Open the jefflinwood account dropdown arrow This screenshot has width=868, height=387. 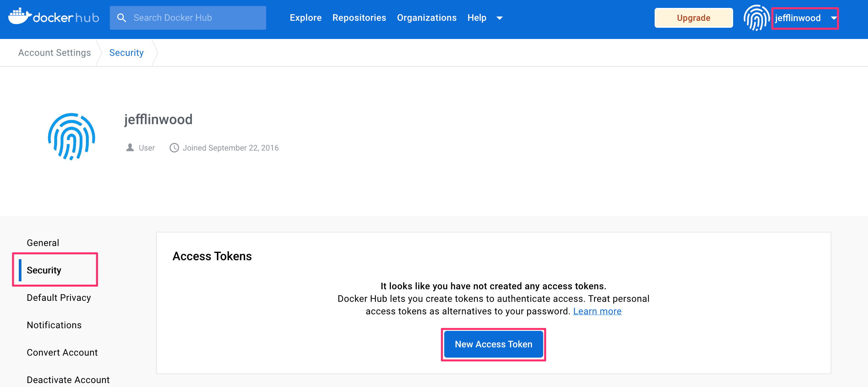click(833, 18)
